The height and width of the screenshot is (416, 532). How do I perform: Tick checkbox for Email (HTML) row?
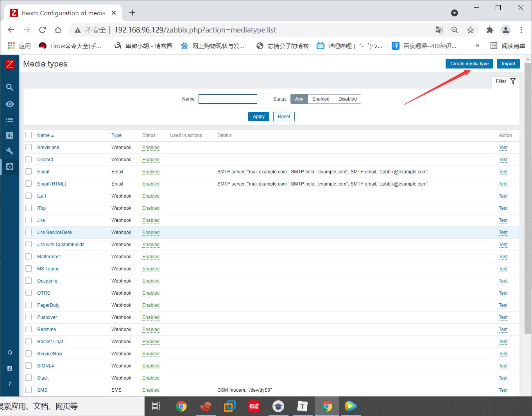(29, 184)
